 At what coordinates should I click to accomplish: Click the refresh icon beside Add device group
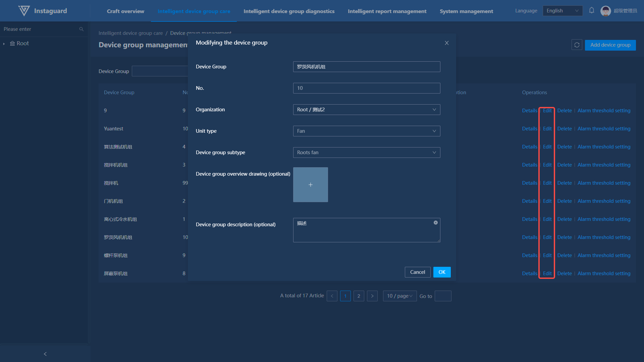[577, 45]
